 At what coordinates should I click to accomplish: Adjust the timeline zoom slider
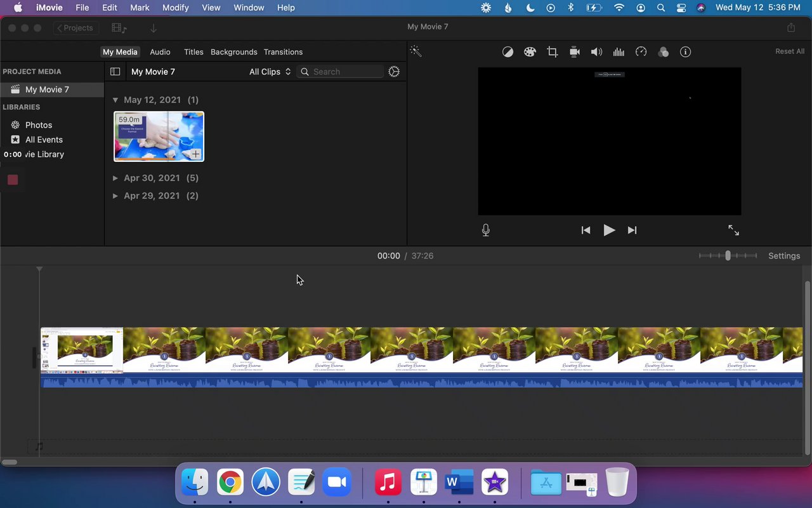tap(728, 255)
